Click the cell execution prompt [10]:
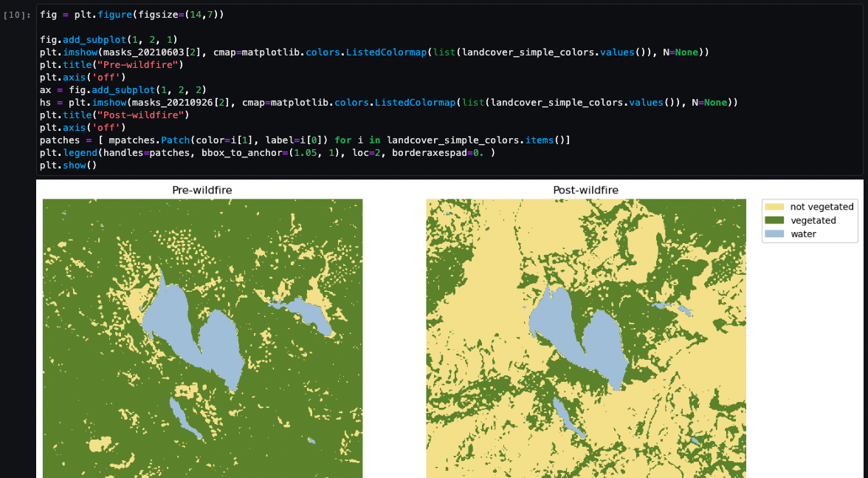868x478 pixels. pos(17,15)
